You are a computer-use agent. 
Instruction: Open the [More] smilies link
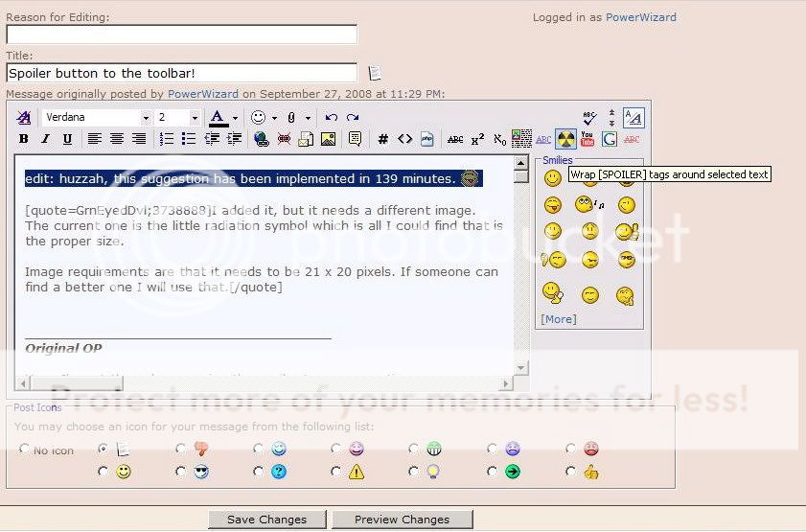[x=559, y=319]
